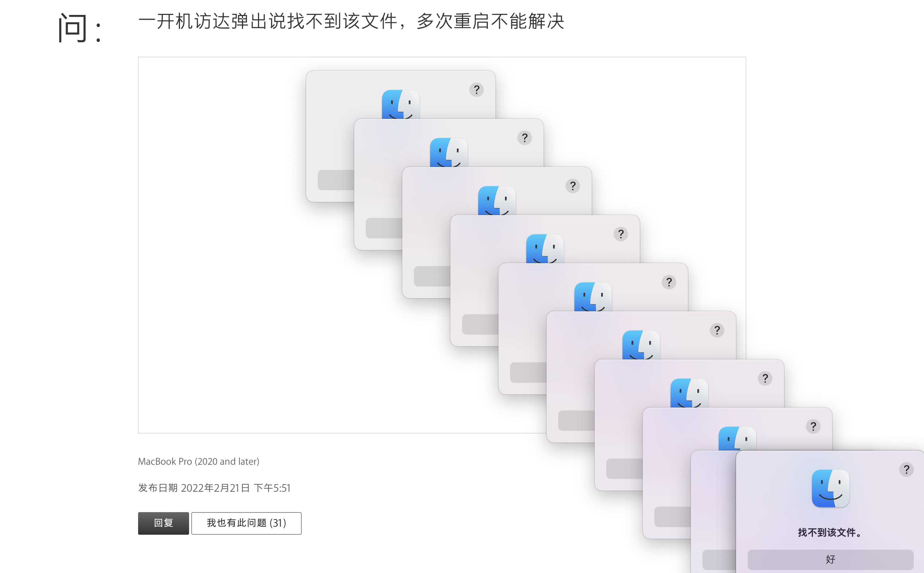
Task: Click help icon on fifth dialog from back
Action: click(669, 282)
